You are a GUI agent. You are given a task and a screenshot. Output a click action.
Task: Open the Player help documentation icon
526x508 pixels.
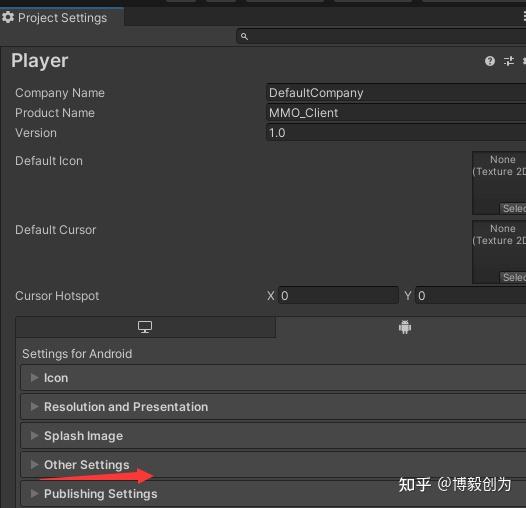pos(490,61)
